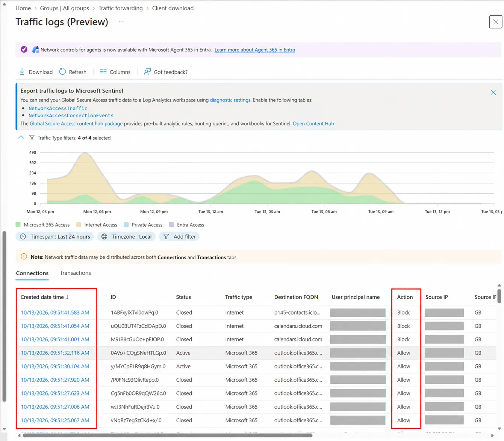The image size is (504, 441).
Task: Click the purple Agent 365 banner icon
Action: [x=24, y=50]
